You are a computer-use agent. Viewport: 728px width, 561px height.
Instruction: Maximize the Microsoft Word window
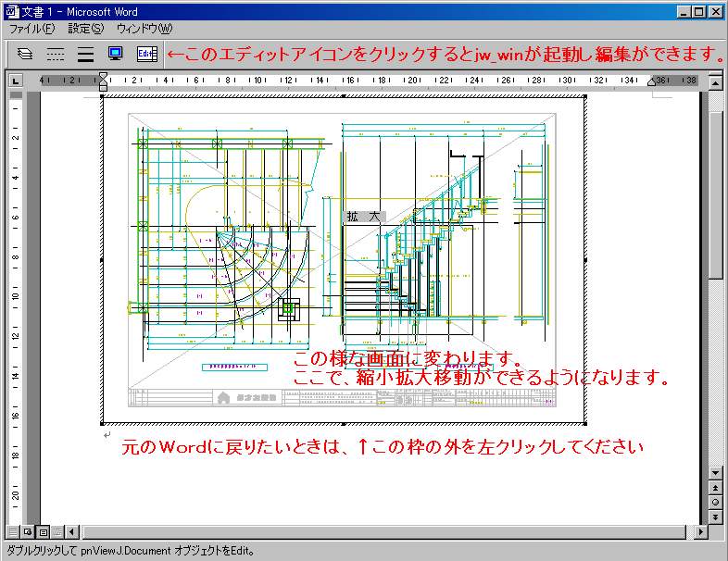[697, 12]
